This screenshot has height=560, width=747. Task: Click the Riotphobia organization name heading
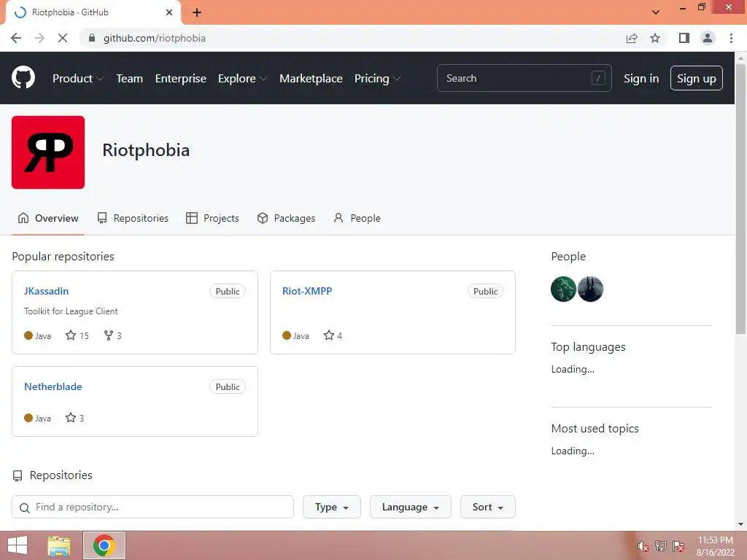146,150
